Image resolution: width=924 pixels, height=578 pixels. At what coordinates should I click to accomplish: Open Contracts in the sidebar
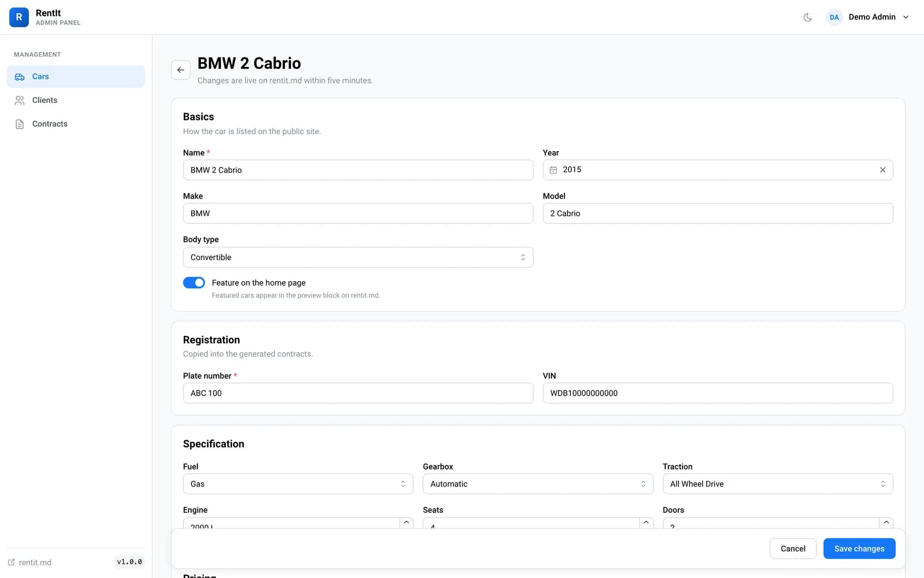(76, 124)
